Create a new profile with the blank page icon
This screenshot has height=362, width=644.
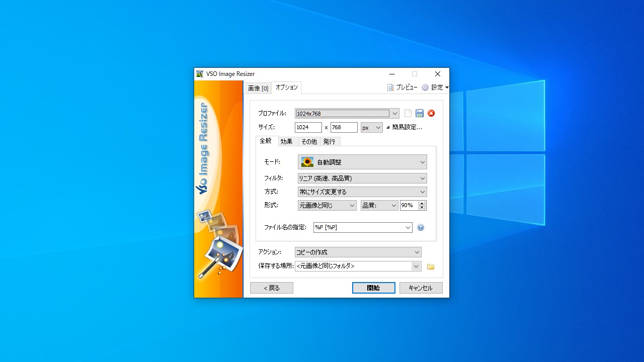408,113
